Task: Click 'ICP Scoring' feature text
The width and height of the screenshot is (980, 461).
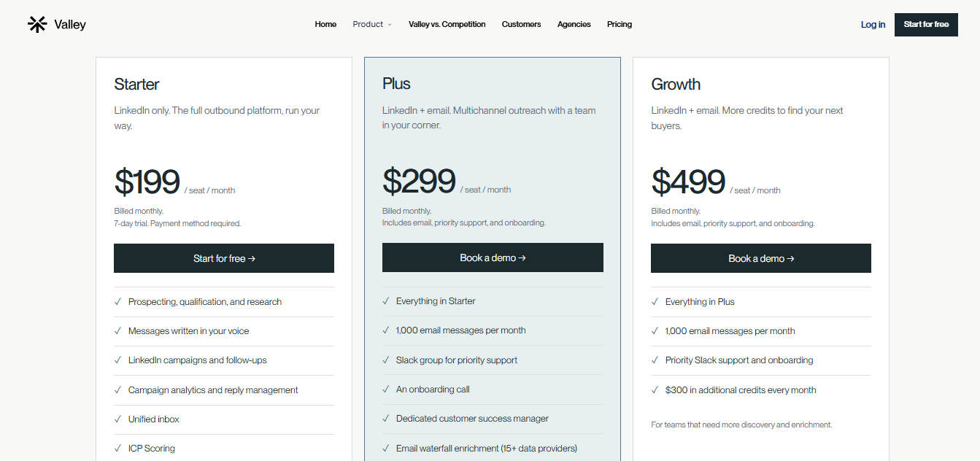Action: (152, 448)
